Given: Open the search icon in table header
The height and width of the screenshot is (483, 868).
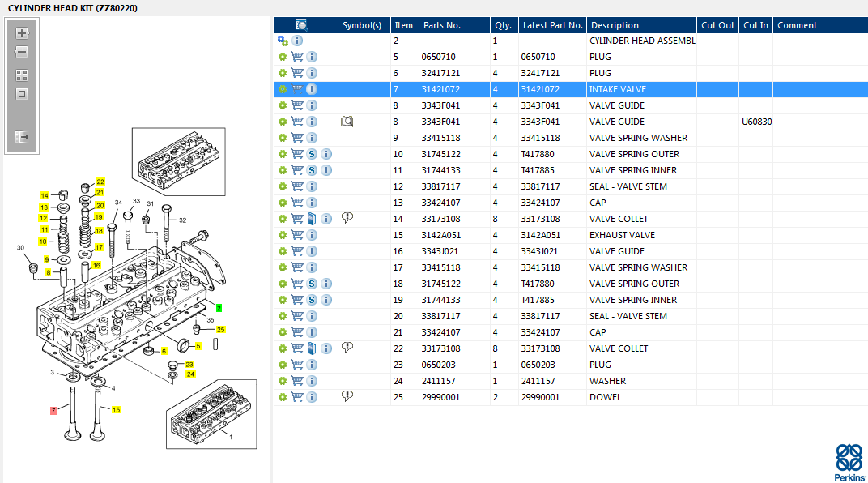Looking at the screenshot, I should coord(302,25).
